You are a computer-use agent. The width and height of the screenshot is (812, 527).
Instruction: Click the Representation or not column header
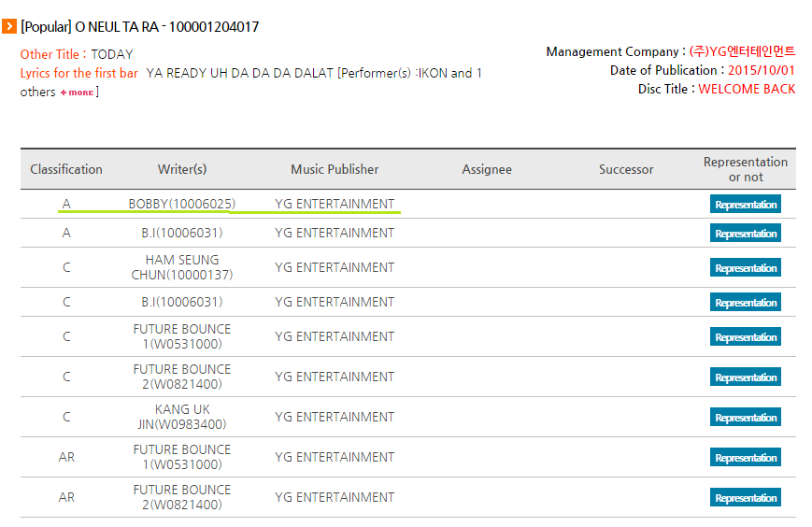[x=746, y=169]
